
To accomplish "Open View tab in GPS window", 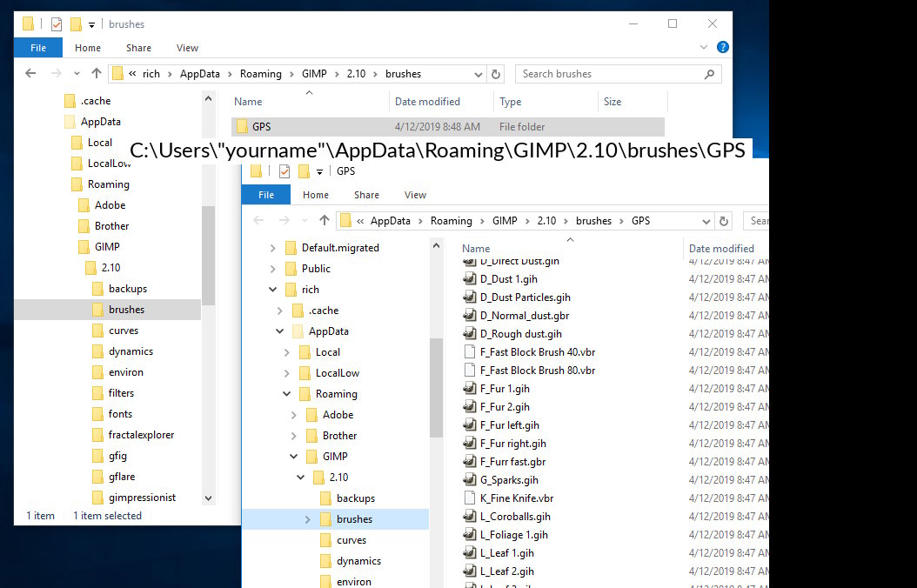I will click(x=415, y=195).
